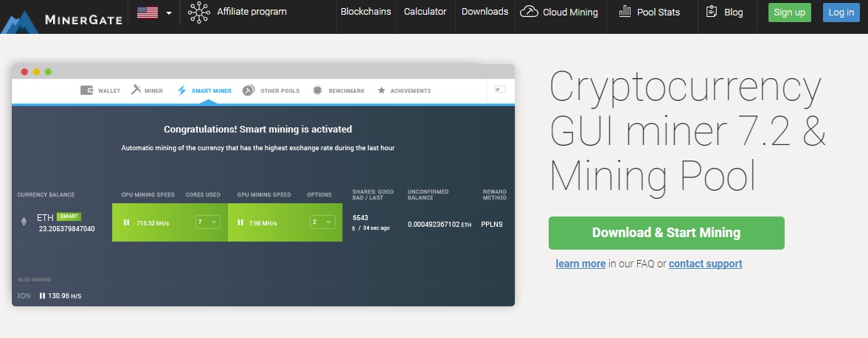Click the compact view icon in miner window
Screen dimensions: 868x338
pyautogui.click(x=500, y=89)
